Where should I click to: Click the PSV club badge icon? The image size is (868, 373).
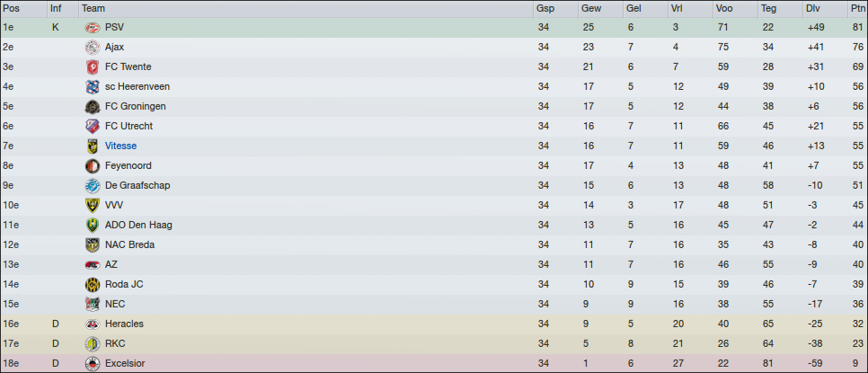[92, 27]
